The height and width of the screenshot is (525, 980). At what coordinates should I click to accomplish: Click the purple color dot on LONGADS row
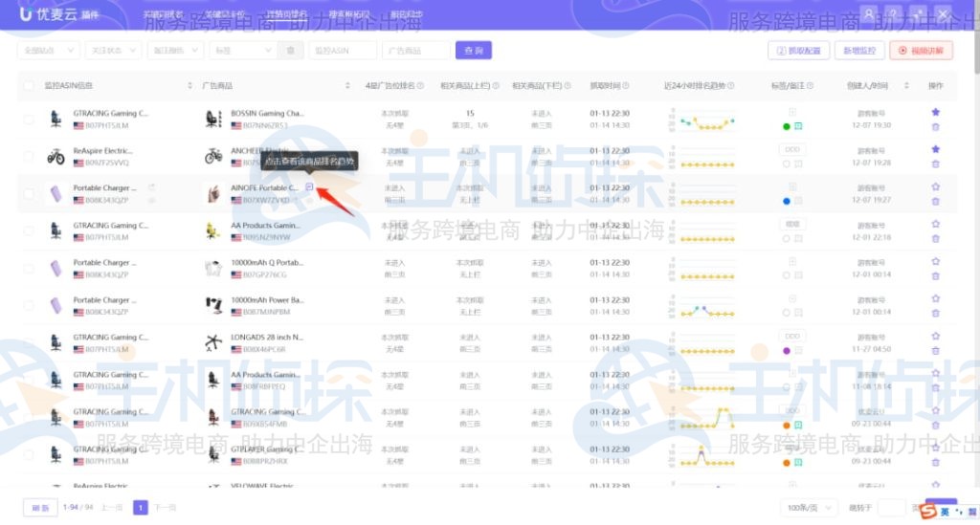(x=787, y=351)
